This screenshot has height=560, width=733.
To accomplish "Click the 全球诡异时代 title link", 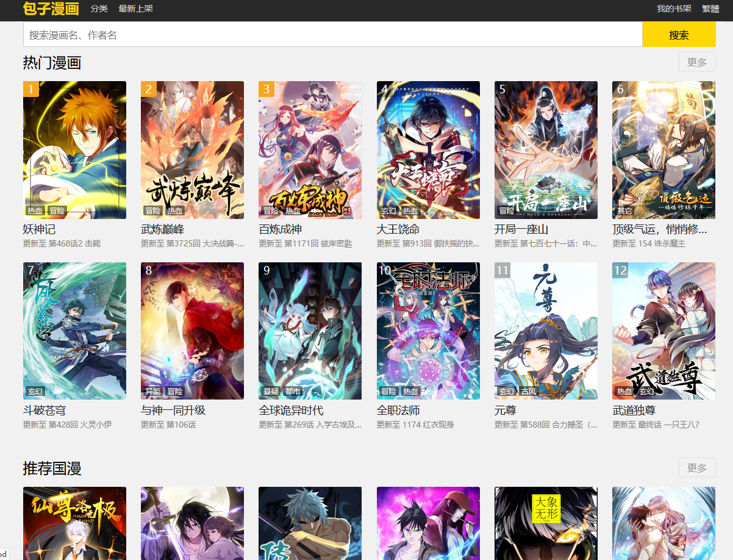I will (x=291, y=411).
